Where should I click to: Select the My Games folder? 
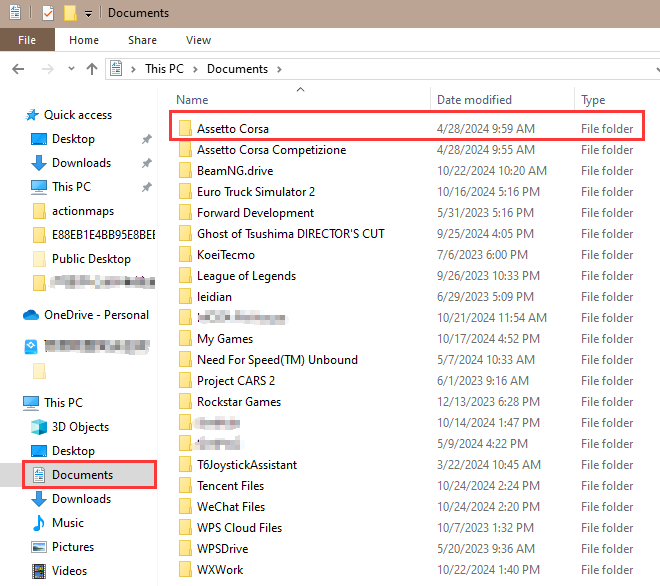pyautogui.click(x=225, y=339)
